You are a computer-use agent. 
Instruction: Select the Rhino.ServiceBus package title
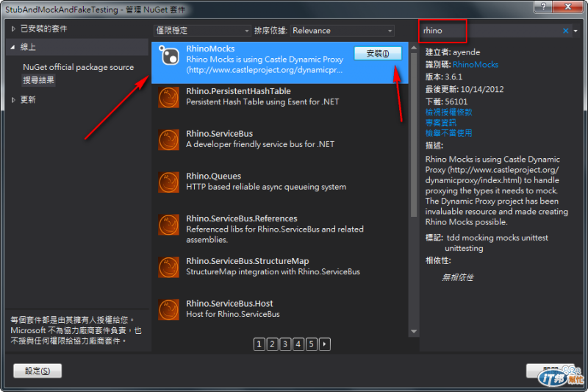click(x=219, y=134)
